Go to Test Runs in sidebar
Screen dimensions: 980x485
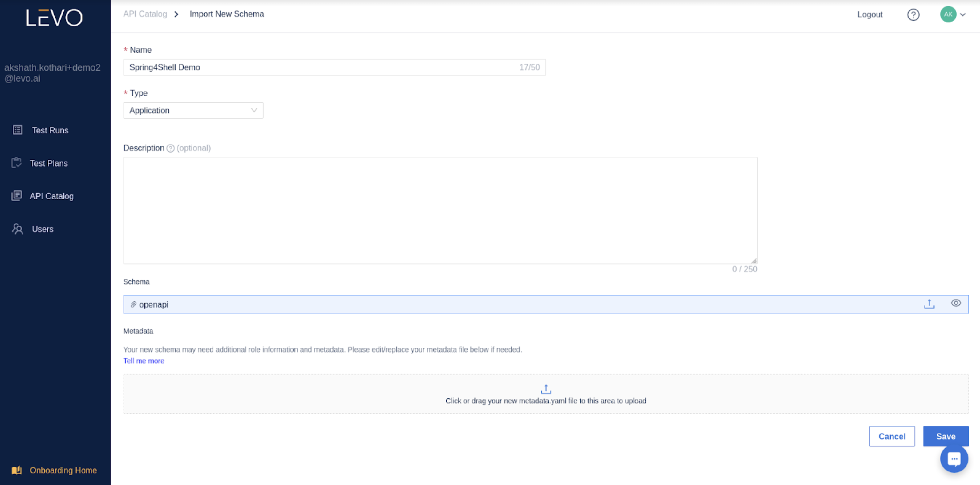[50, 130]
